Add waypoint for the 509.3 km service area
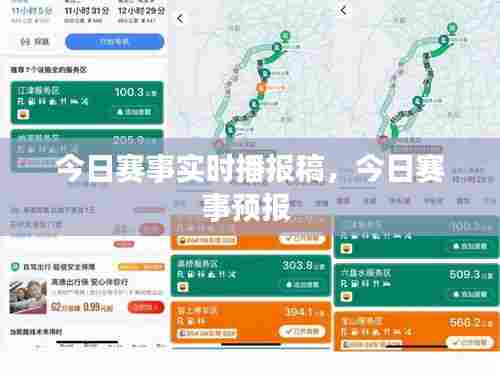The width and height of the screenshot is (500, 375). (x=470, y=294)
